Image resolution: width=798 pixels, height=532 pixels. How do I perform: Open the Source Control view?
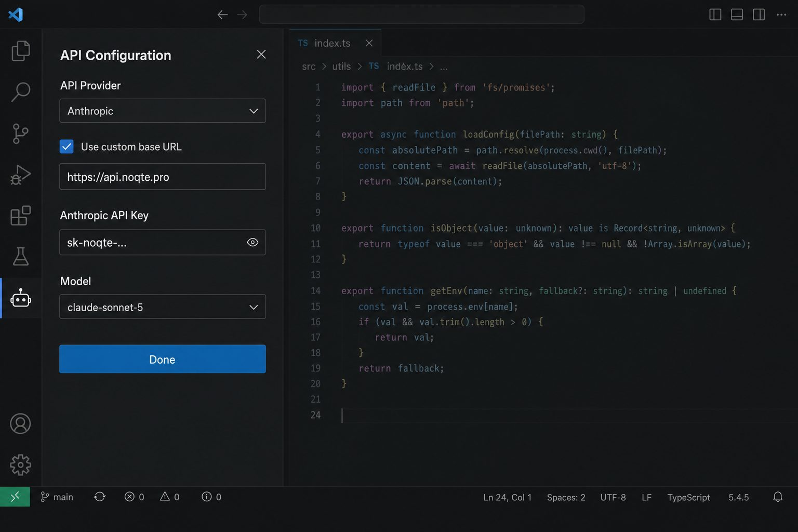pos(21,134)
